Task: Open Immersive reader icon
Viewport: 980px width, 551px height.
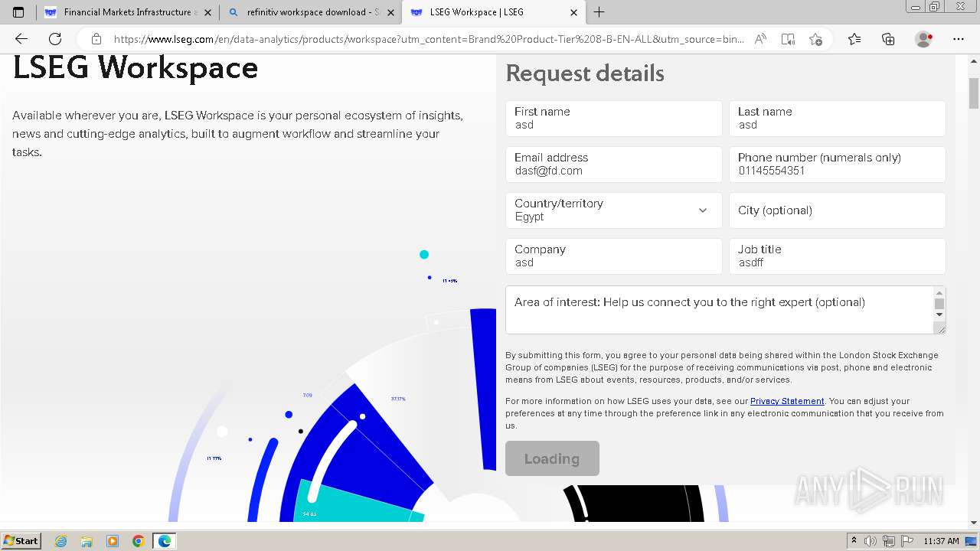Action: click(788, 39)
